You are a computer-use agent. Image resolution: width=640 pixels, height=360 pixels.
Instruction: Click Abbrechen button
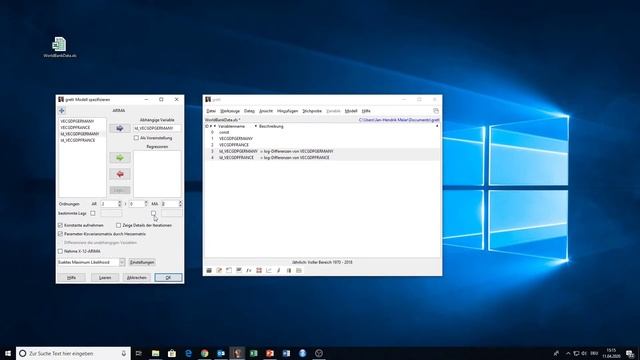(137, 278)
